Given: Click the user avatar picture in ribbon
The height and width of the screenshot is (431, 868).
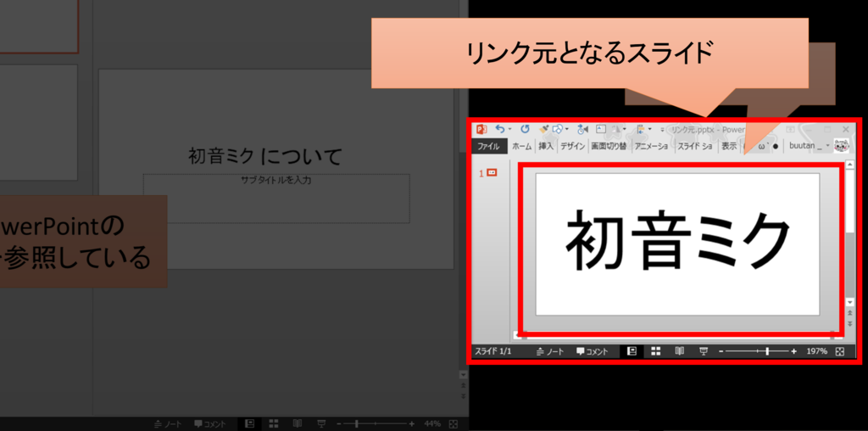Looking at the screenshot, I should click(842, 146).
